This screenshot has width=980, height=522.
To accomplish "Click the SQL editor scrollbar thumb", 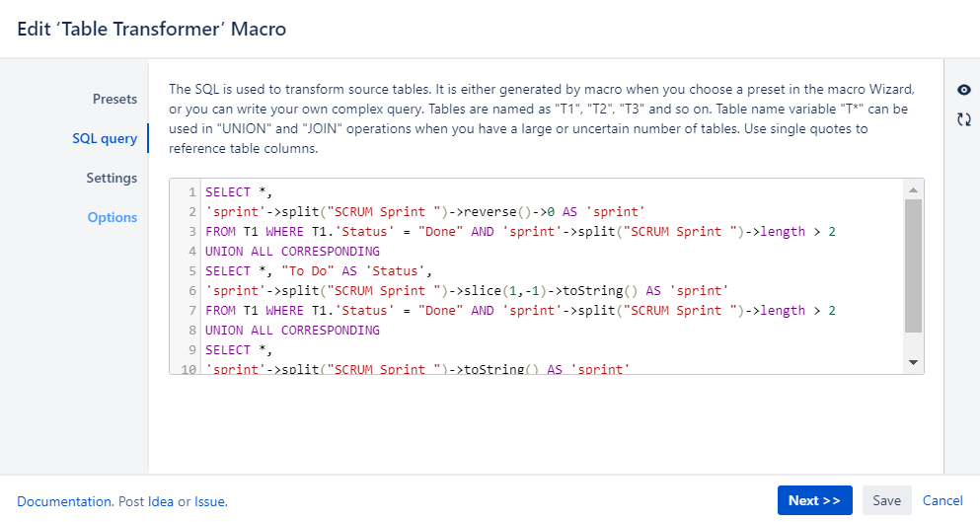I will [913, 266].
